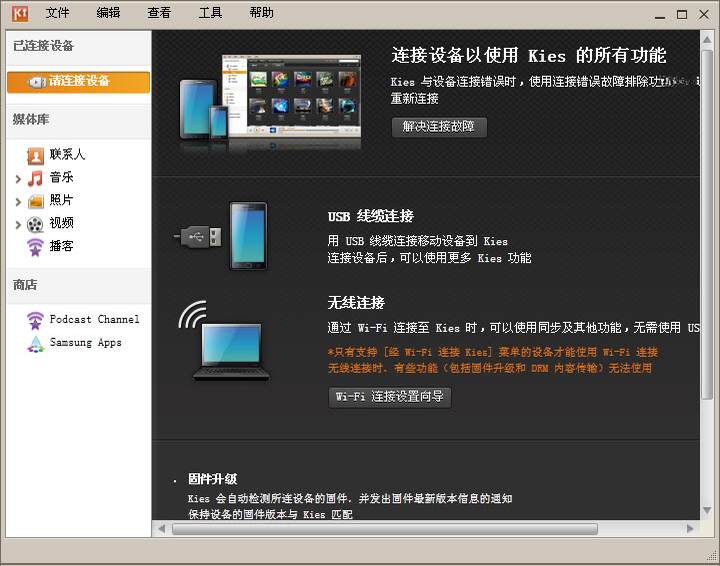
Task: Expand the 视频 tree node
Action: (18, 225)
